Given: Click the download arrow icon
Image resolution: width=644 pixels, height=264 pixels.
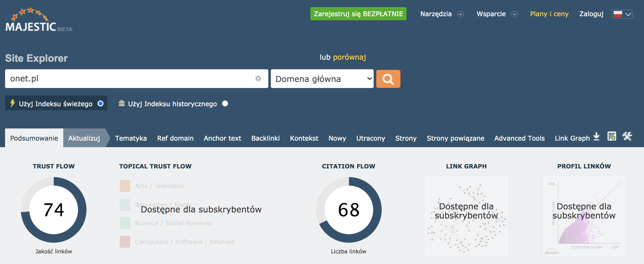Looking at the screenshot, I should [597, 136].
